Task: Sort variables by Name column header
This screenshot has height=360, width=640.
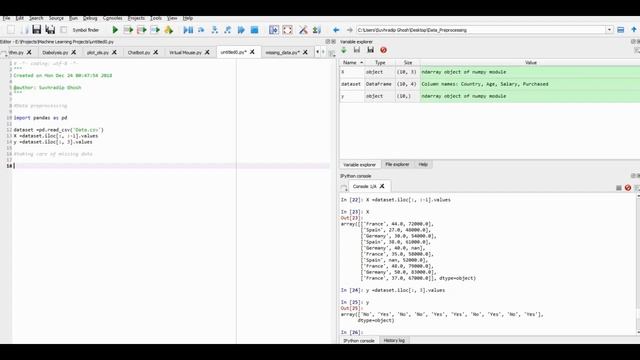Action: click(x=352, y=62)
